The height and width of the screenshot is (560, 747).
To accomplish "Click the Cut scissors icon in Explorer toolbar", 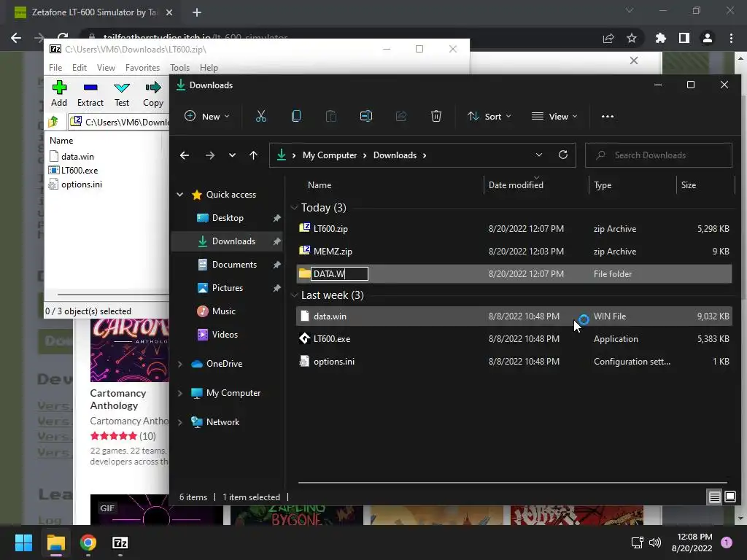I will pyautogui.click(x=260, y=116).
